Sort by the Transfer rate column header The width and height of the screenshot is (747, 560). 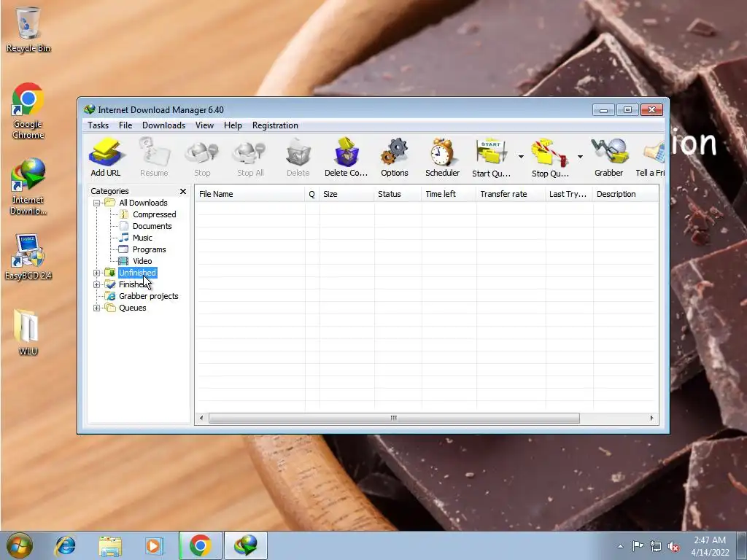pos(511,194)
